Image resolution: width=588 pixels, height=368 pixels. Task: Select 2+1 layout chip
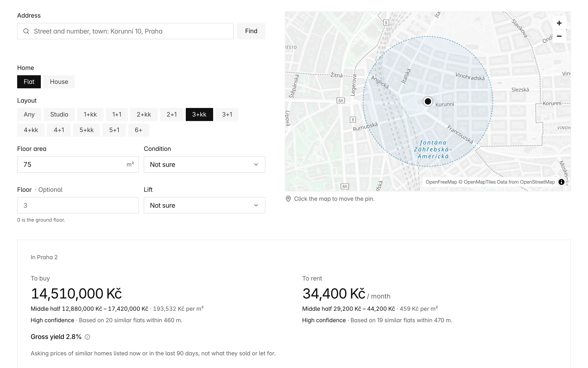tap(171, 114)
